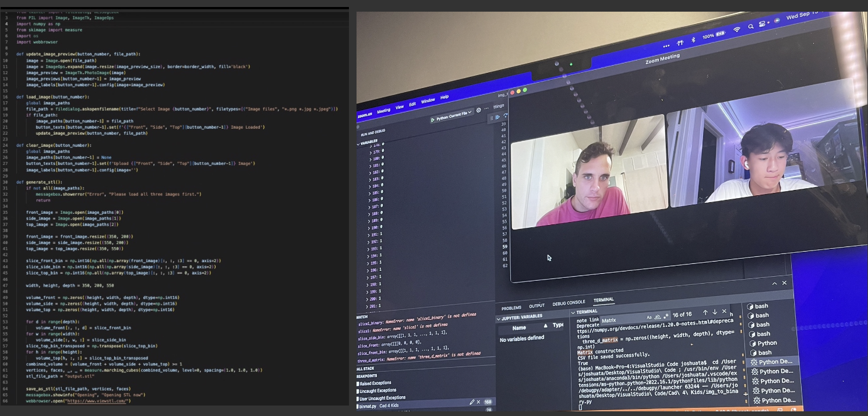
Task: Close the terminal find widget
Action: point(724,312)
